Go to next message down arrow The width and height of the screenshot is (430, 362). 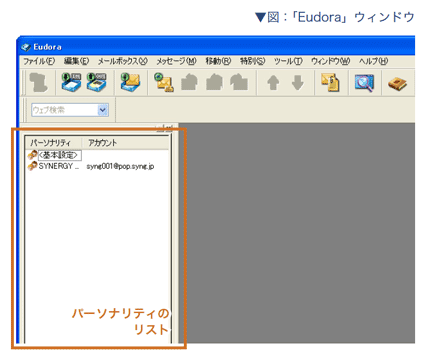(x=298, y=82)
